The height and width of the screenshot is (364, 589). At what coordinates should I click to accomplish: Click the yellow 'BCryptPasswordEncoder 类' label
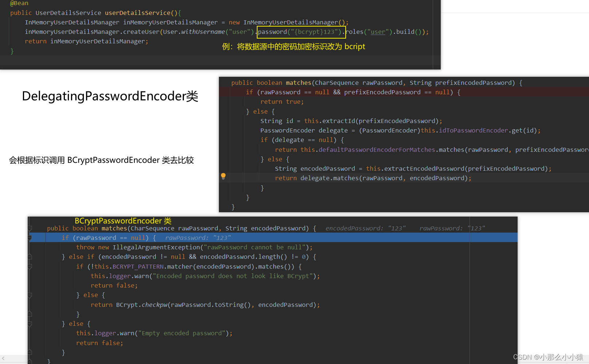click(x=123, y=221)
